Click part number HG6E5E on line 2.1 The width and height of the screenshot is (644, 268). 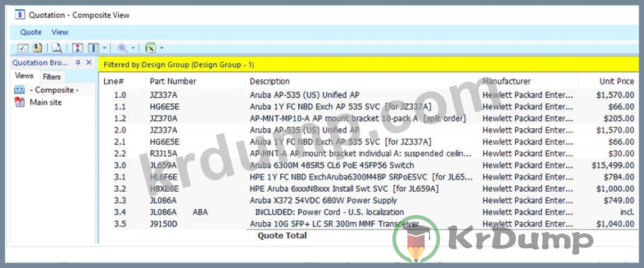pos(165,142)
